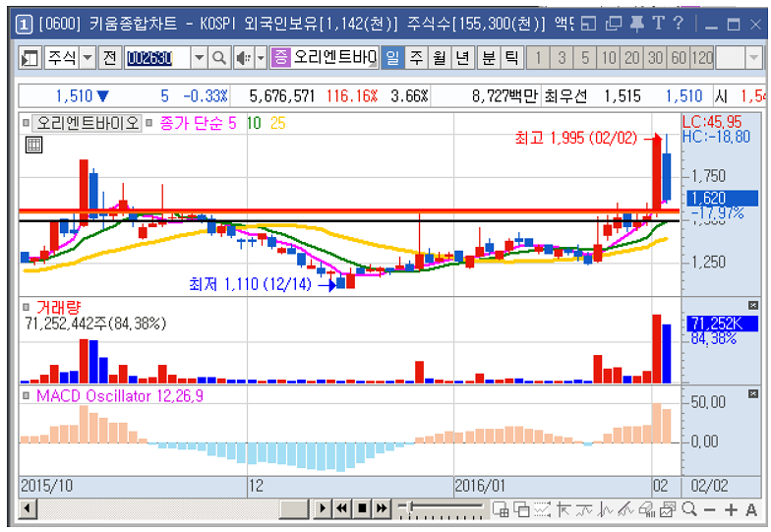Click the magnifier zoom icon in bottom toolbar
Viewport: 771px width, 532px height.
point(688,509)
